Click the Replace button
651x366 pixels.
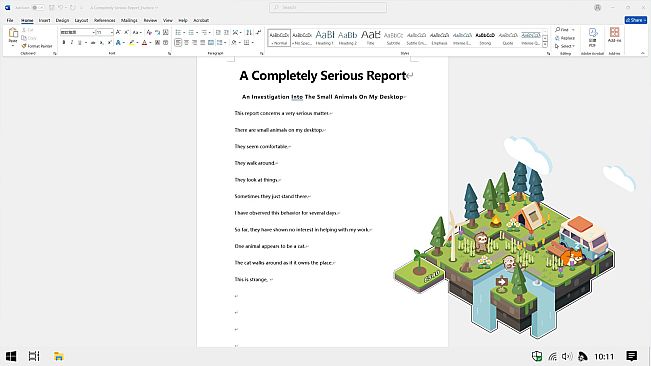tap(565, 38)
